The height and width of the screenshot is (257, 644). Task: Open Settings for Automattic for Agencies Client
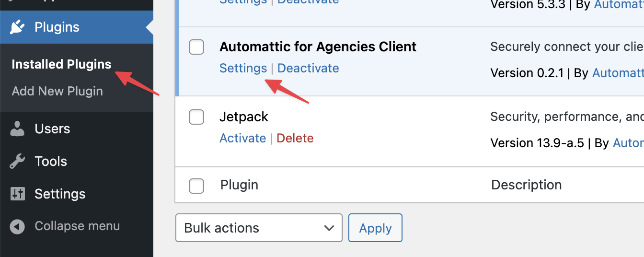coord(243,68)
